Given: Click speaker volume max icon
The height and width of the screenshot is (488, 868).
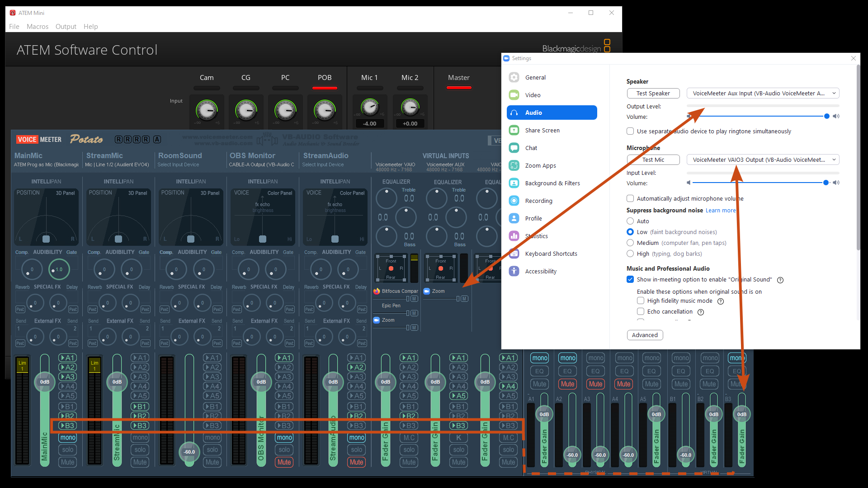Looking at the screenshot, I should [x=836, y=116].
